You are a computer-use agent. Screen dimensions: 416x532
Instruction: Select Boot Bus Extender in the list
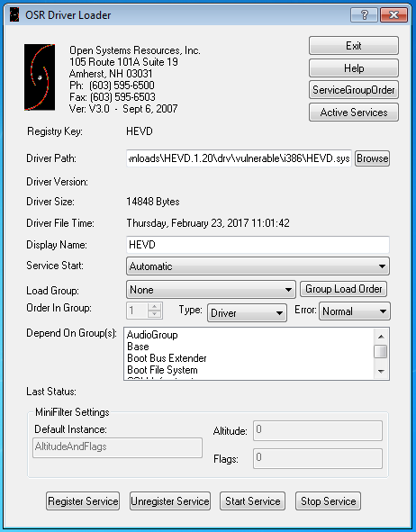click(167, 358)
